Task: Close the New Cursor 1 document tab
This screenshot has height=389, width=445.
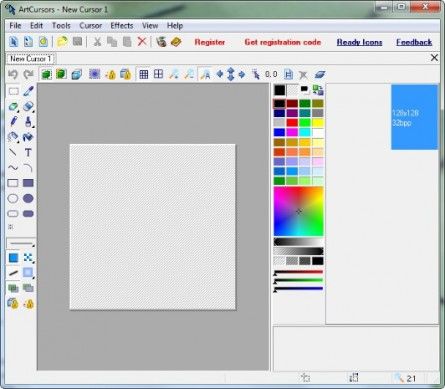Action: [x=434, y=58]
